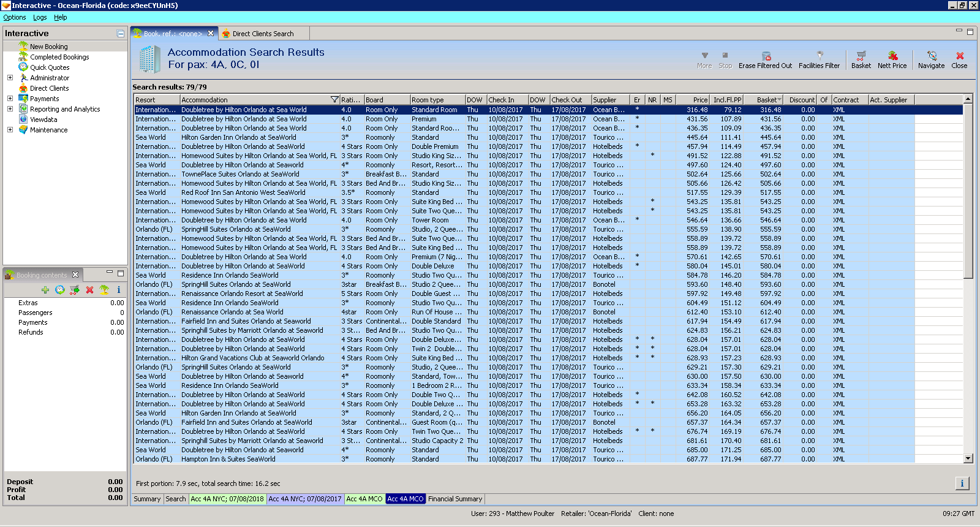This screenshot has width=980, height=527.
Task: Click the Basket cart icon in the toolbar
Action: [x=861, y=56]
